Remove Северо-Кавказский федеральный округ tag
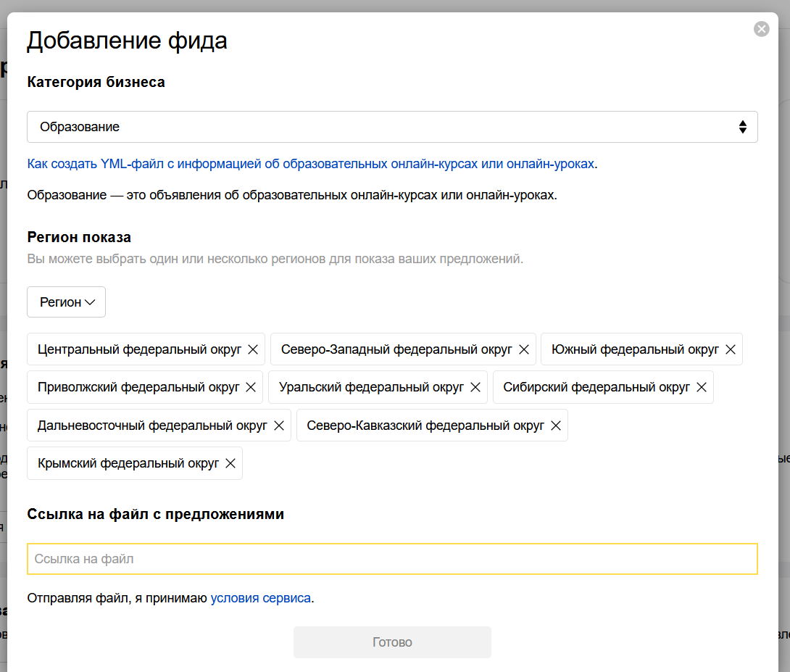 [556, 426]
